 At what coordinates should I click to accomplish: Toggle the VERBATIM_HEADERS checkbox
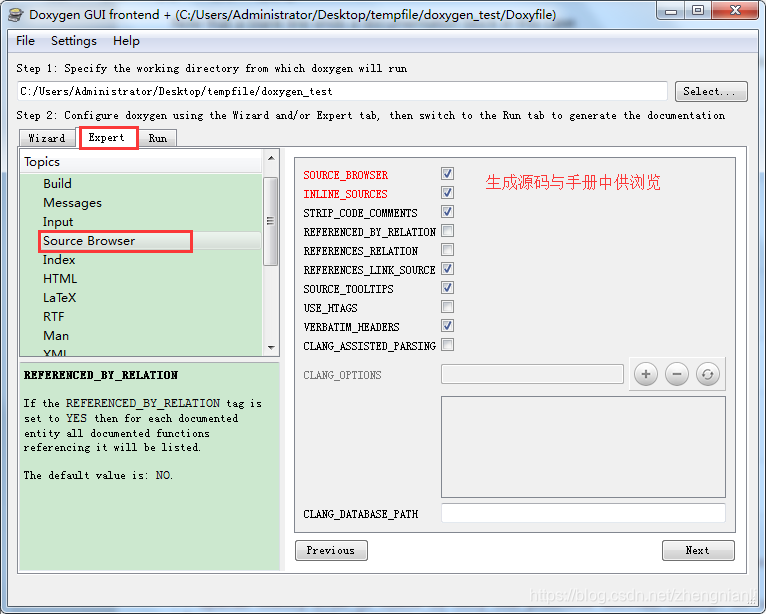(x=447, y=326)
